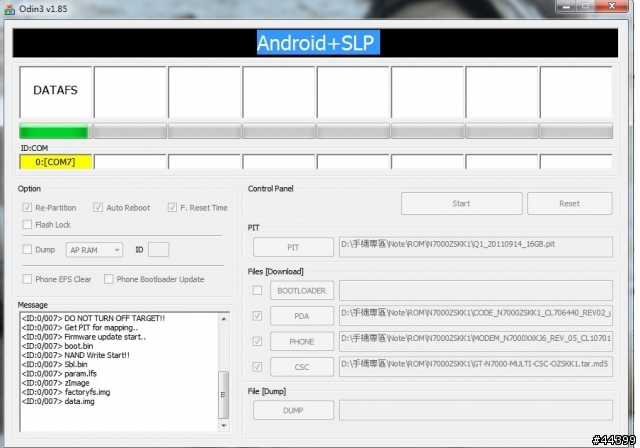Click message log scrollbar up arrow
The height and width of the screenshot is (448, 640).
[x=224, y=319]
